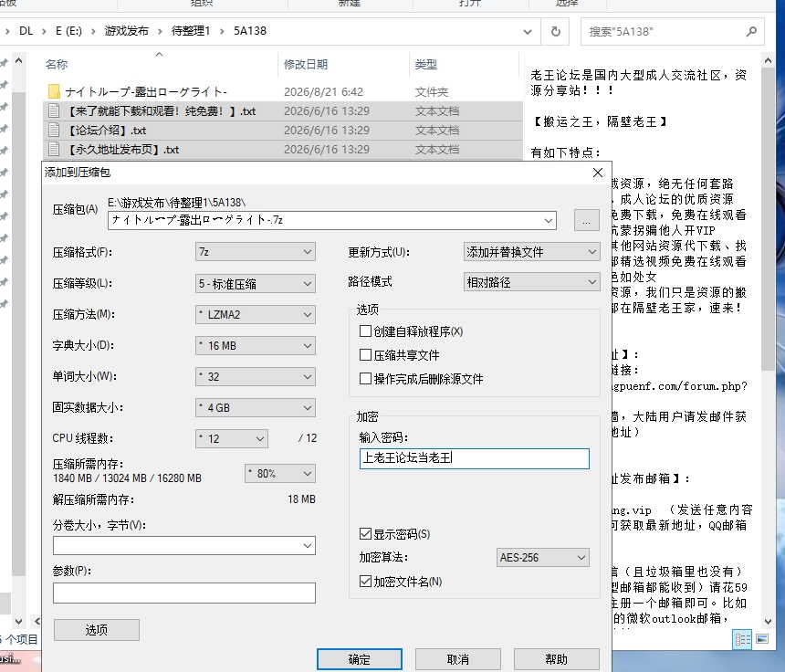
Task: Uncheck 加密文件名 checkbox
Action: (365, 582)
